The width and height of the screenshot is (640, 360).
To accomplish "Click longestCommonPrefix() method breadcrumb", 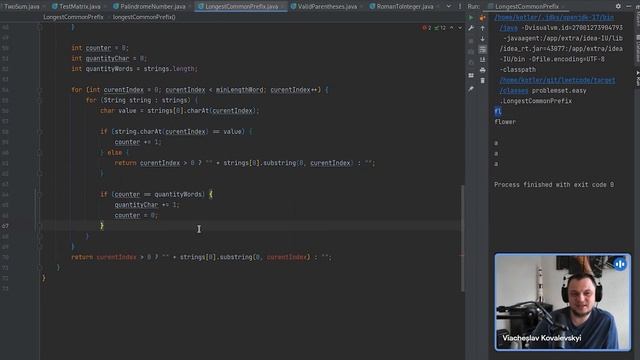I will tap(144, 17).
